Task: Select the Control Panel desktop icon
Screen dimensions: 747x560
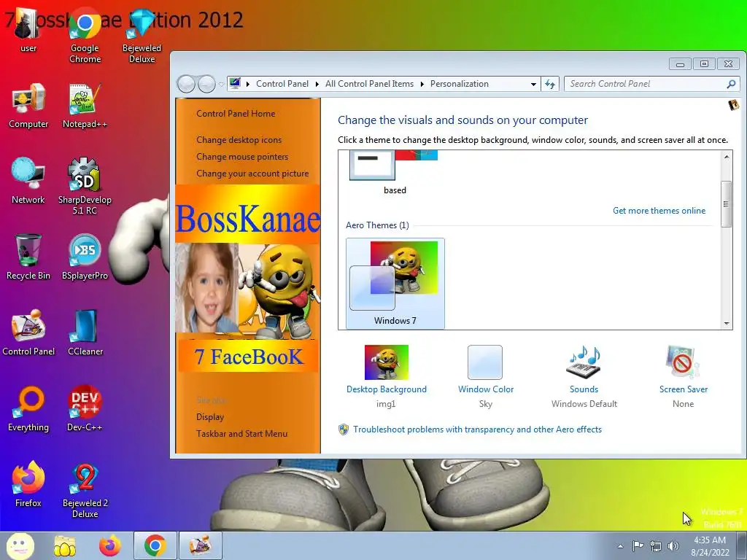Action: coord(28,332)
